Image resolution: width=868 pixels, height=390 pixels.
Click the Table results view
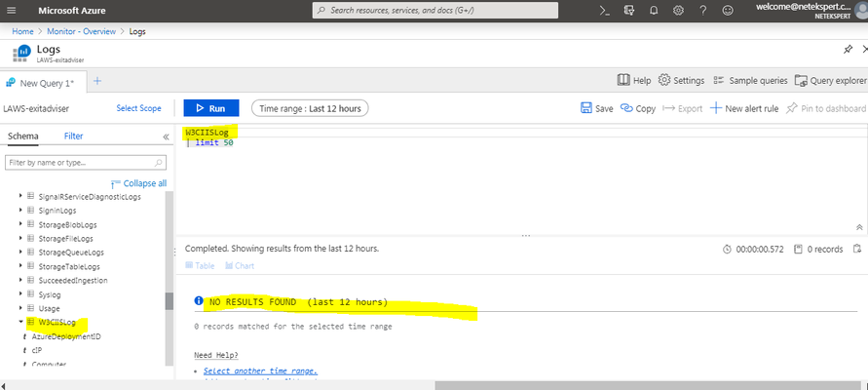[200, 266]
